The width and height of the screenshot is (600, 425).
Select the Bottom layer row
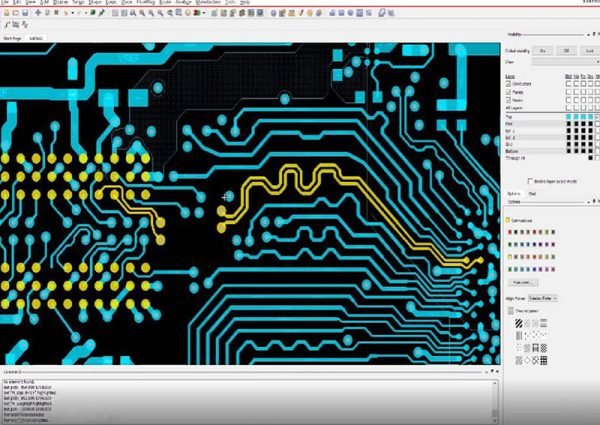click(534, 151)
